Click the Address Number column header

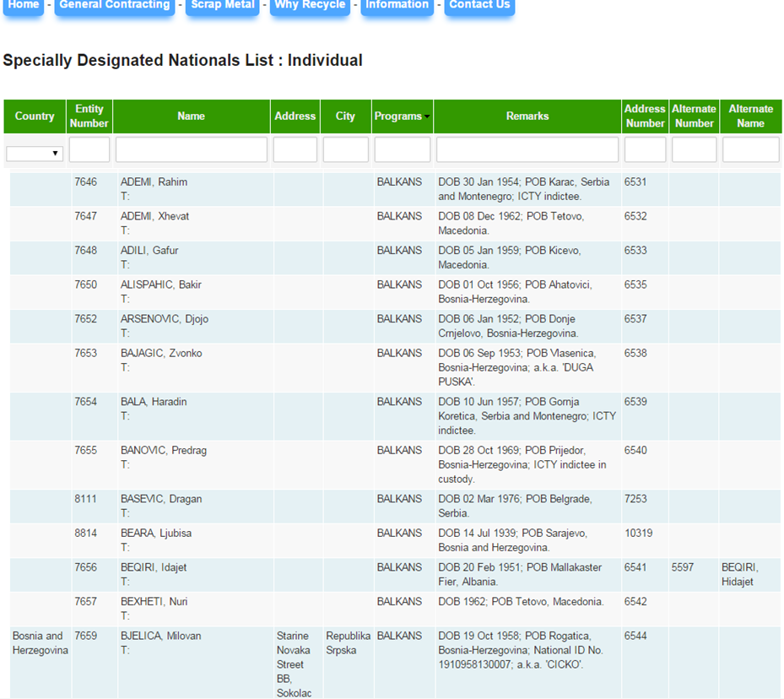(x=645, y=116)
